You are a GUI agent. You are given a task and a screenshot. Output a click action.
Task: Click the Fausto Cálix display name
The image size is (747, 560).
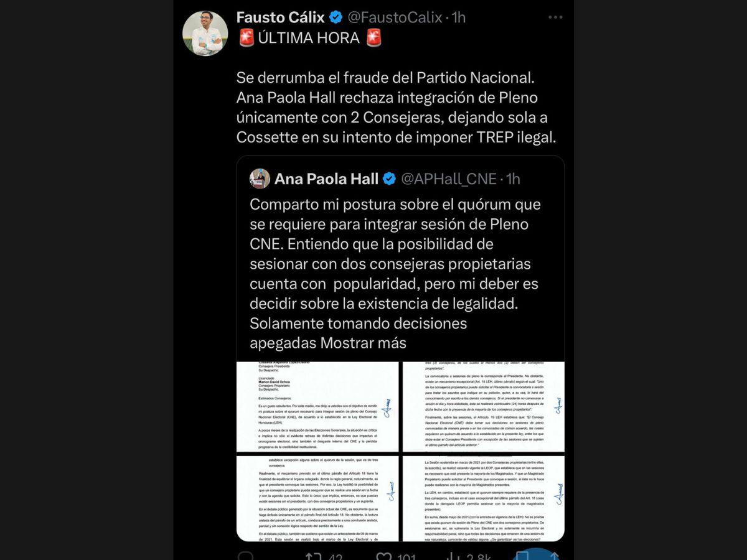[281, 17]
